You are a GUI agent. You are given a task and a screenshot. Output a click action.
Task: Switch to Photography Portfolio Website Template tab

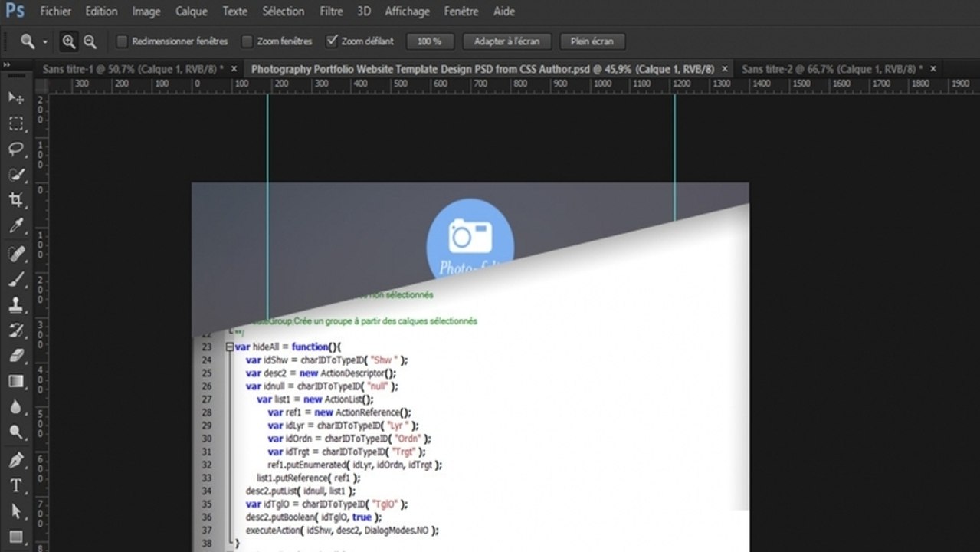[483, 68]
